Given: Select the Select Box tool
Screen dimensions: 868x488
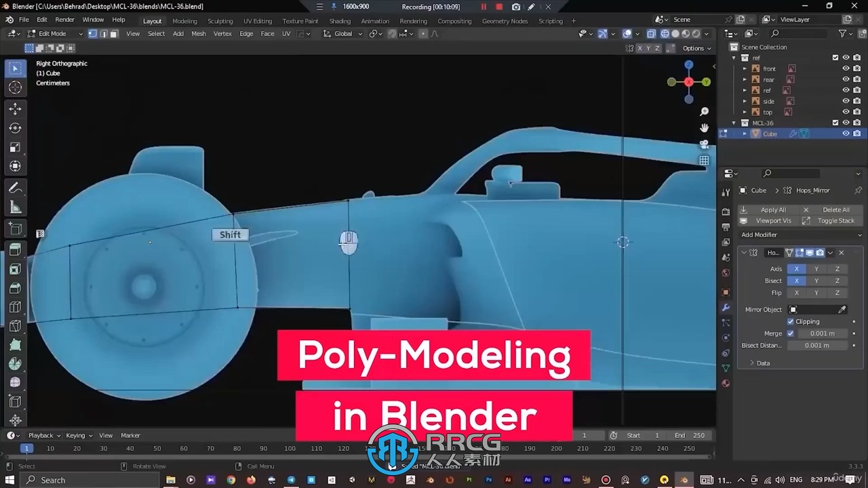Looking at the screenshot, I should pos(15,68).
